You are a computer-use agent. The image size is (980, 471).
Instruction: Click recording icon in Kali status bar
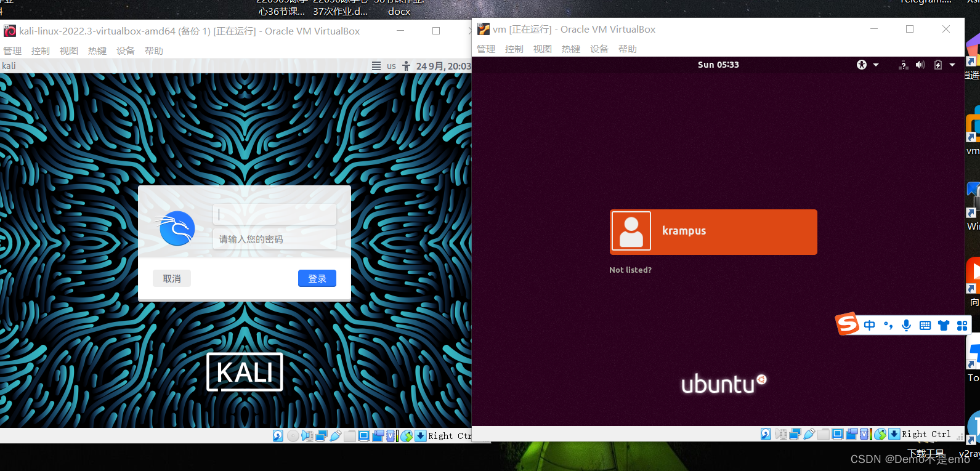point(378,436)
